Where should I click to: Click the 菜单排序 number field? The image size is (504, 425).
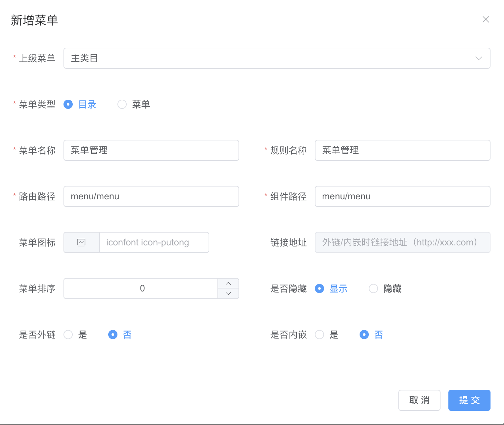(141, 288)
